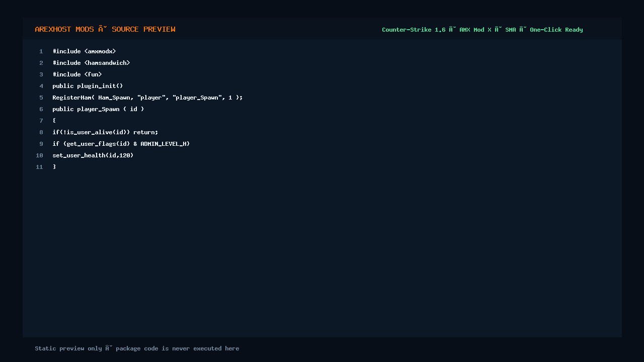
Task: Select the "ADMIN_LEVEL_H" flags check line
Action: point(121,144)
